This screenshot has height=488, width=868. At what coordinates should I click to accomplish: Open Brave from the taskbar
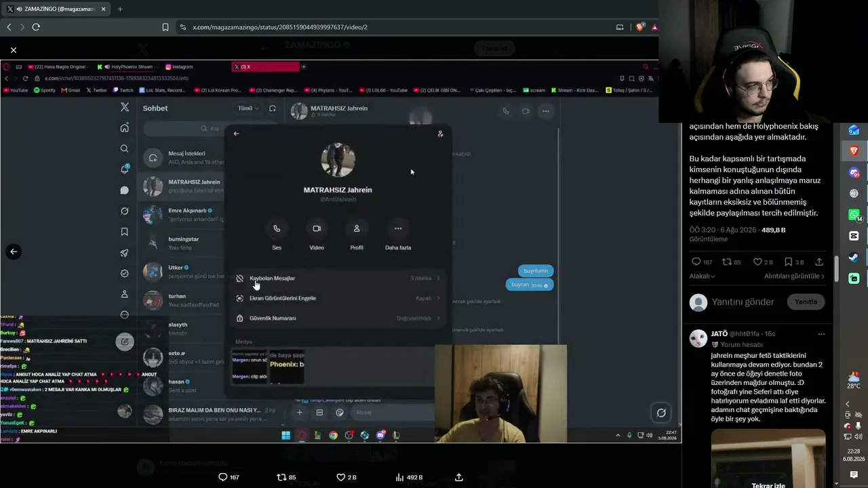pyautogui.click(x=854, y=150)
